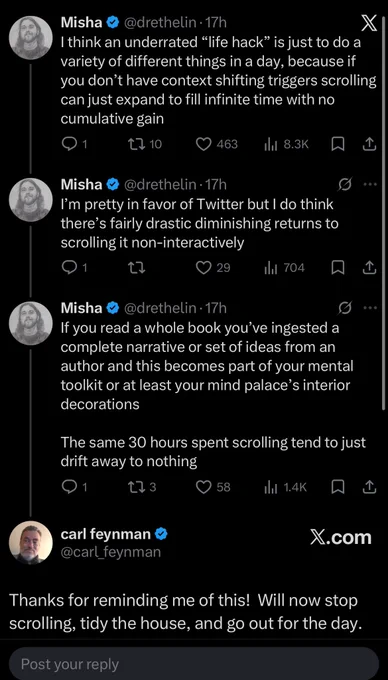Click the 'Post your reply' field
This screenshot has height=680, width=388.
(194, 664)
